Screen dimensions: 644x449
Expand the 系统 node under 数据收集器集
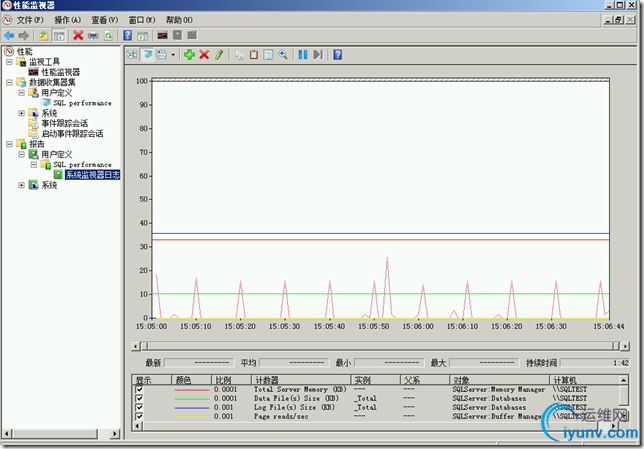pos(21,113)
